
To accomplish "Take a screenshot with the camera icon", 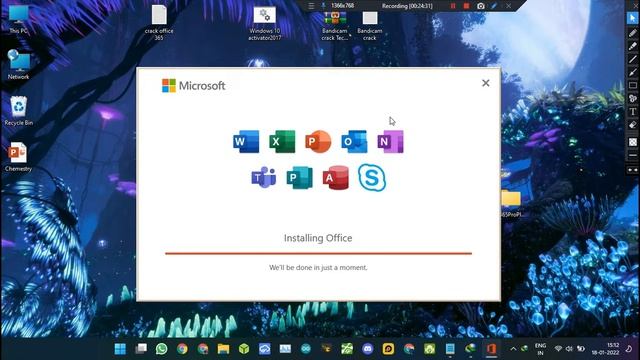I will pos(481,6).
